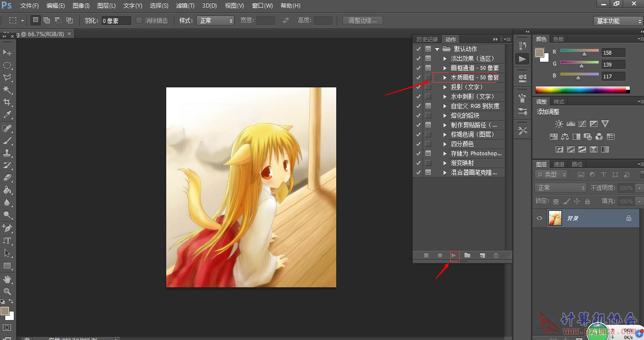Screen dimensions: 644x340
Task: Add a Curves adjustment
Action: [x=582, y=124]
